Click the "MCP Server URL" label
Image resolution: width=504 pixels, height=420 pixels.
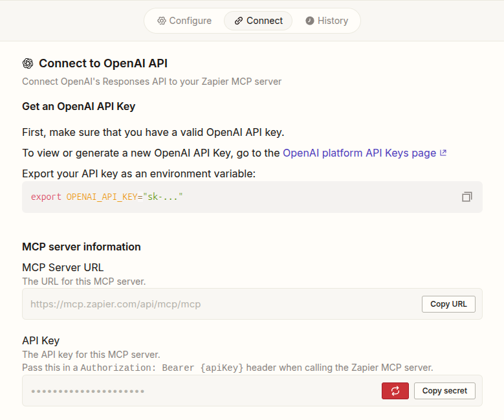(63, 267)
